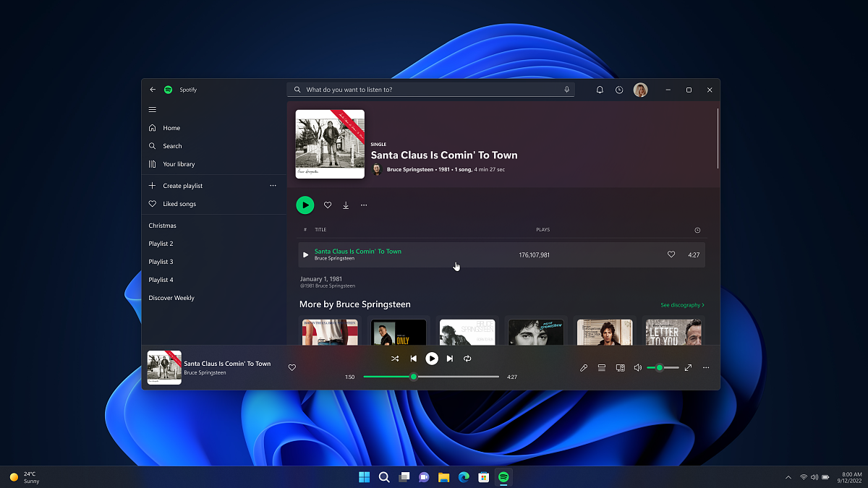This screenshot has height=488, width=868.
Task: Click Bruce Springsteen in the now playing bar
Action: click(205, 373)
